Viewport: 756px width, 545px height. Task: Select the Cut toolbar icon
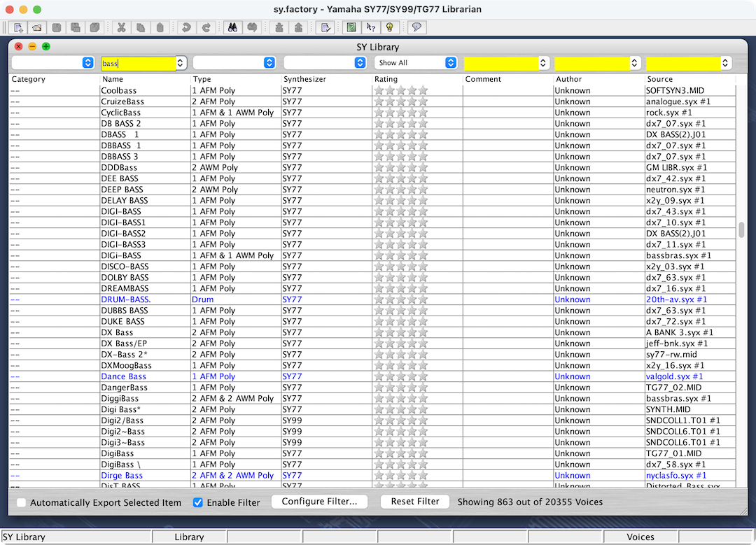122,27
